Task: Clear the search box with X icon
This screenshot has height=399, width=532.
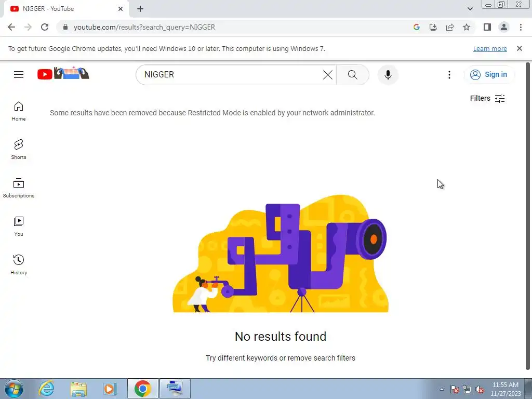Action: tap(327, 75)
